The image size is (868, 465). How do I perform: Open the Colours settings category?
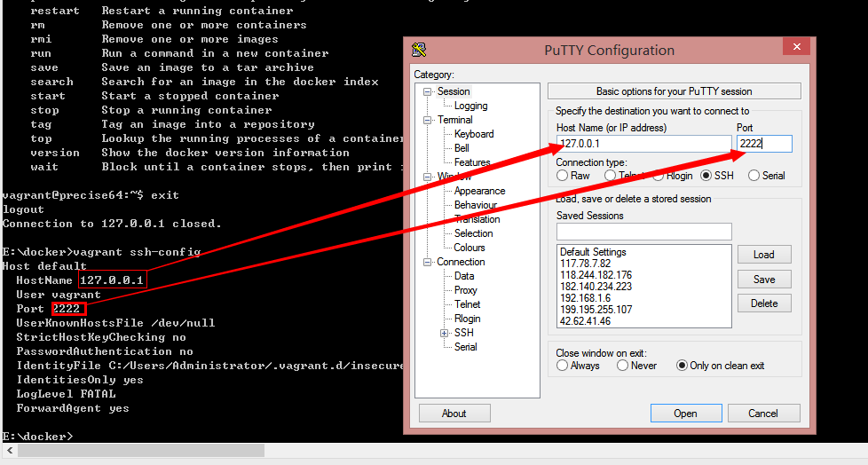[x=470, y=248]
